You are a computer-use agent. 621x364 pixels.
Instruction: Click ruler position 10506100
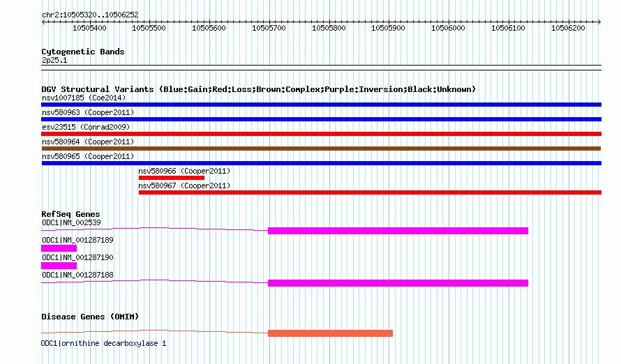tap(508, 28)
